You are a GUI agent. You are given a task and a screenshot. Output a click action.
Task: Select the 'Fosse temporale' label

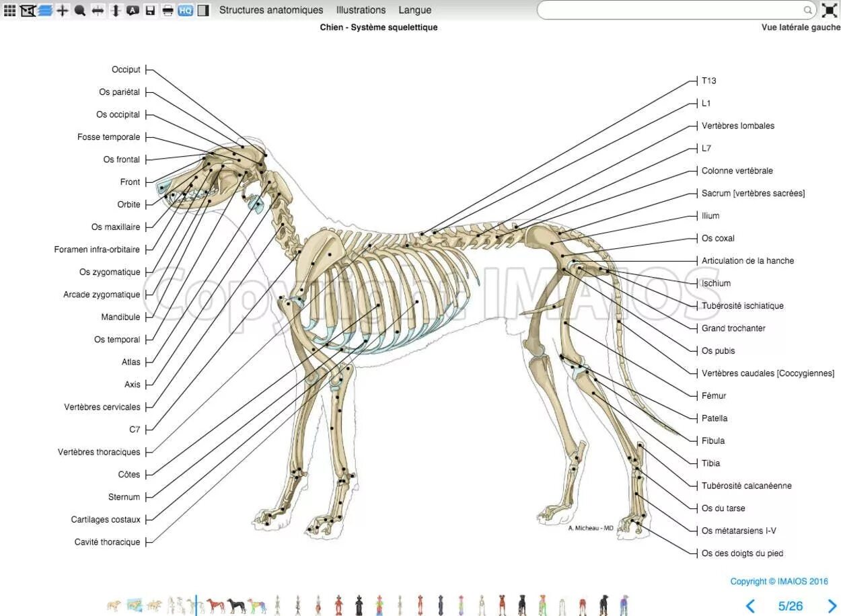click(109, 137)
